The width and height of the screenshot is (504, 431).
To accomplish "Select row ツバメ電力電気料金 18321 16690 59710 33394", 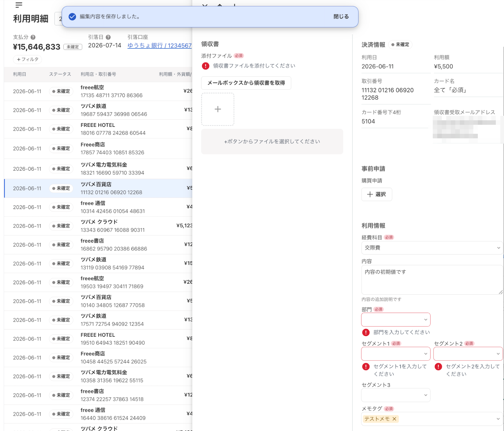I will (98, 169).
